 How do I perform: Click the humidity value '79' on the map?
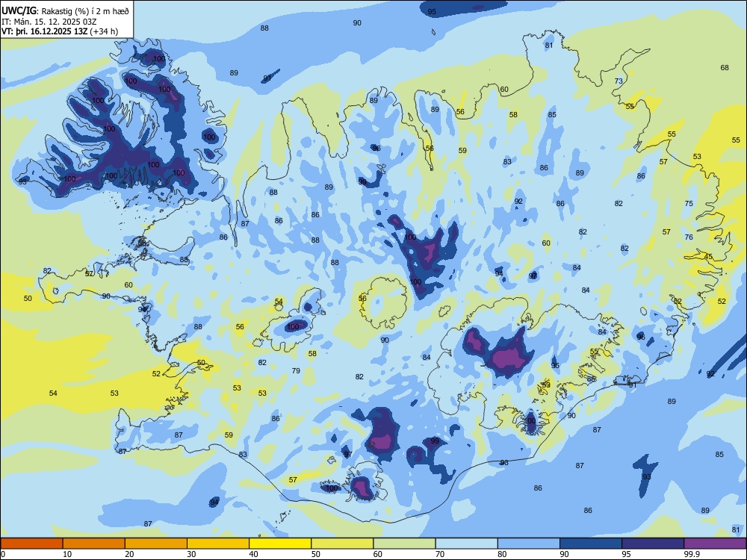tap(296, 370)
